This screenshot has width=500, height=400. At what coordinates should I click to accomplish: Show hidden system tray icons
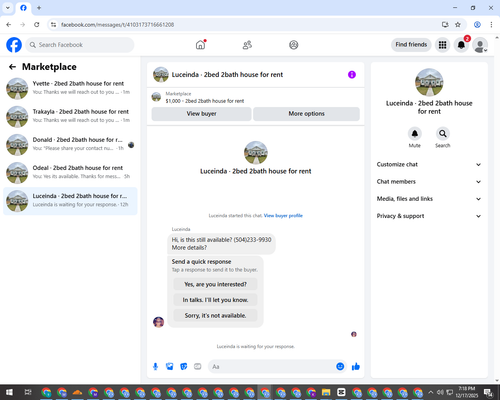pos(431,392)
